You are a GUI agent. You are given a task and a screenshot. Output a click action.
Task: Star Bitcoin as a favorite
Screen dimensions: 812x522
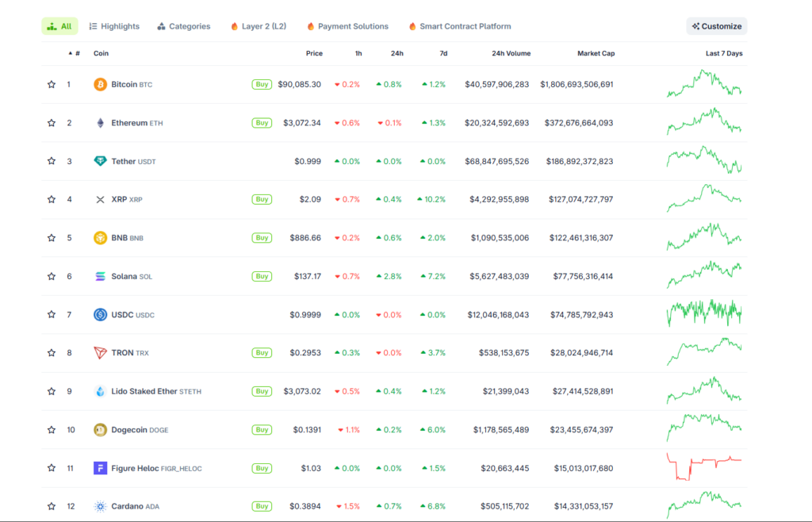point(52,84)
